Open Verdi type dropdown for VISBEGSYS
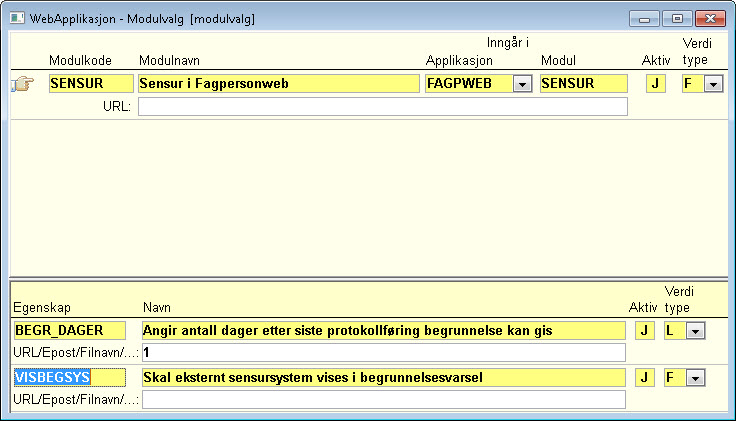736x421 pixels. pos(696,378)
